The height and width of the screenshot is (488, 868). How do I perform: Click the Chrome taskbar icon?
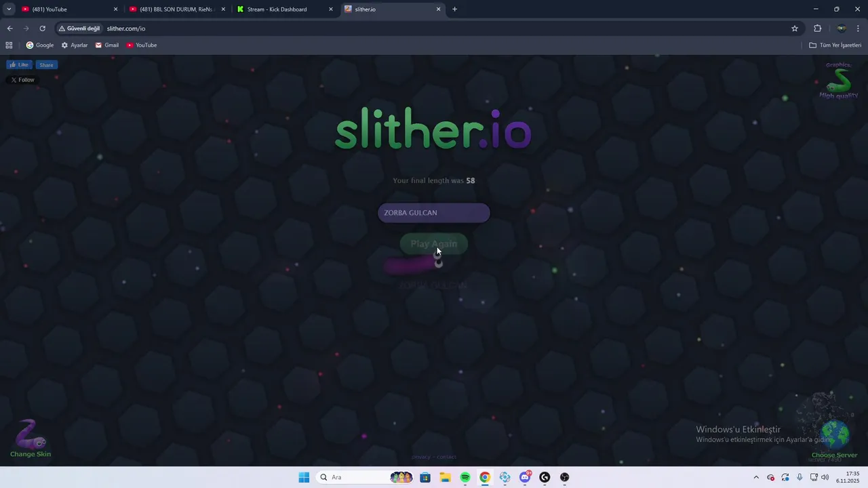tap(485, 477)
